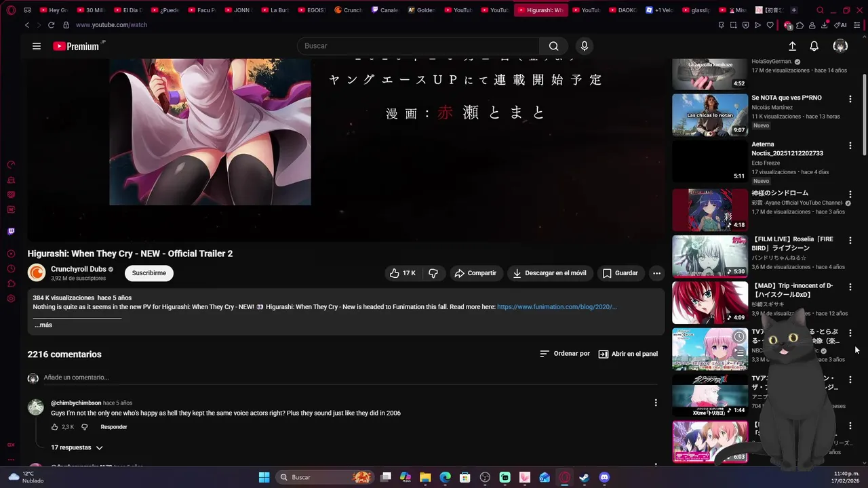Subscribe to Crunchyroll Dubs with Suscribirme
Image resolution: width=868 pixels, height=488 pixels.
pos(149,273)
